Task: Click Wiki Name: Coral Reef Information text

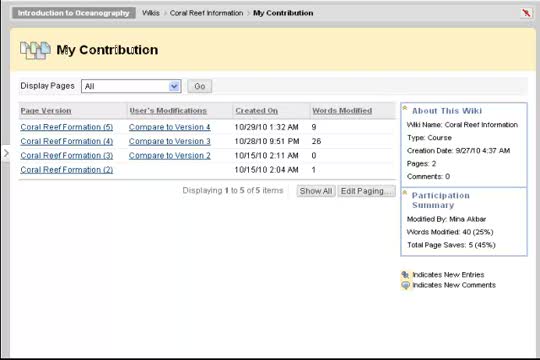Action: [462, 125]
